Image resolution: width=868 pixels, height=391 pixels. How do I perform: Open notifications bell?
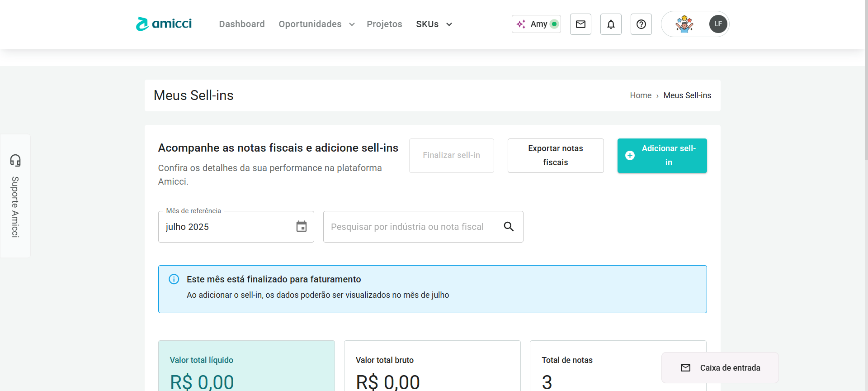tap(611, 24)
